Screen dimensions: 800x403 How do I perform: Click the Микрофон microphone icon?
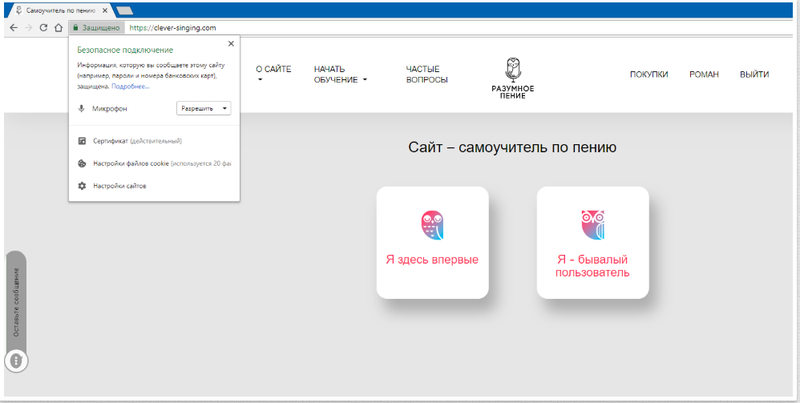tap(81, 109)
